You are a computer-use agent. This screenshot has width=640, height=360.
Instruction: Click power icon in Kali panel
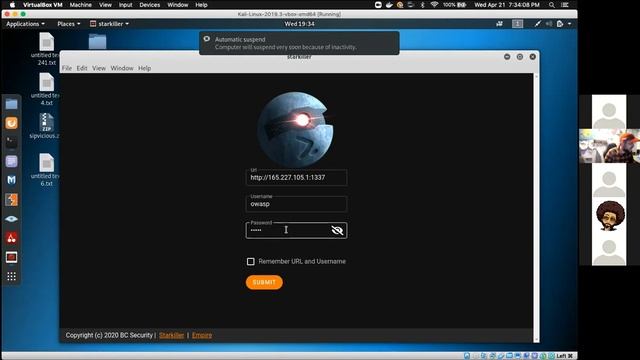(560, 24)
